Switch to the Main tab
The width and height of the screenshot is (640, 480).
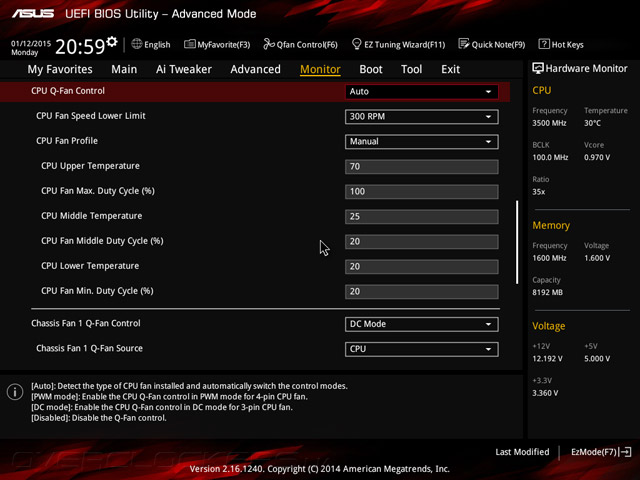(124, 69)
